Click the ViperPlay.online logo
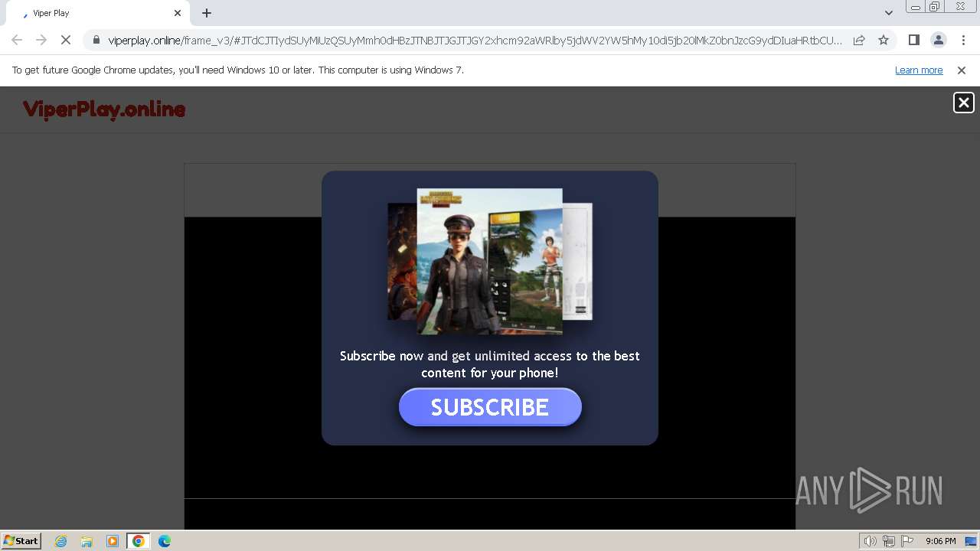The image size is (980, 551). pos(104,109)
